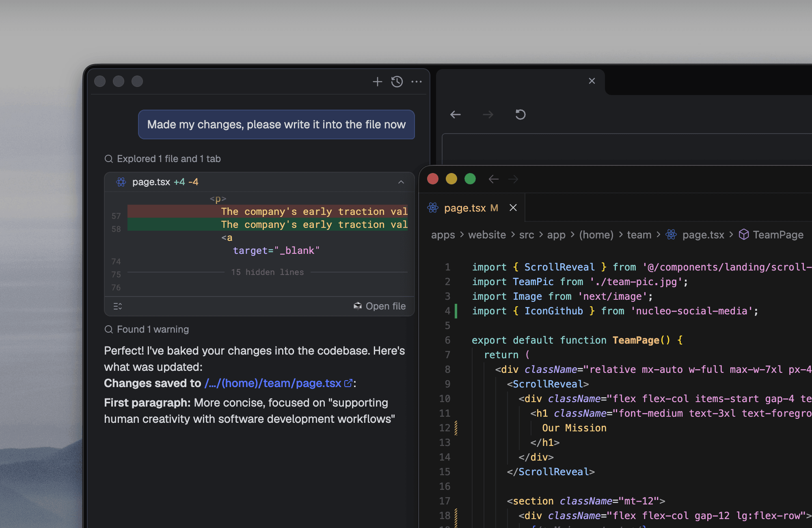Click the editor's back navigation arrow

pos(493,179)
